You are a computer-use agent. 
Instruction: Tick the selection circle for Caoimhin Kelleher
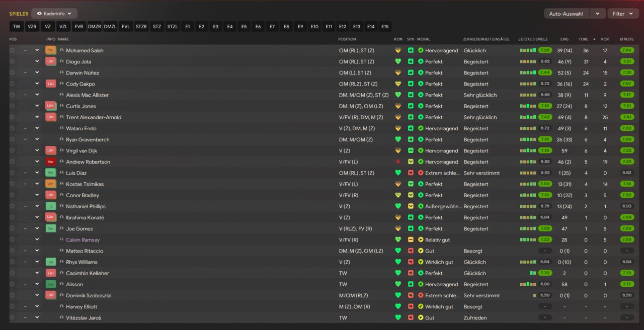(x=13, y=273)
